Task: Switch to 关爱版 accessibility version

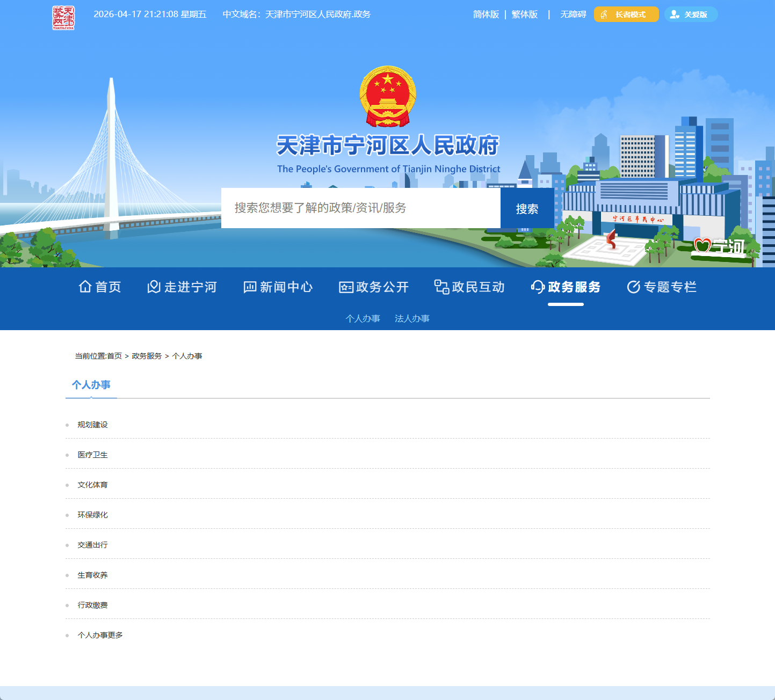Action: (691, 14)
